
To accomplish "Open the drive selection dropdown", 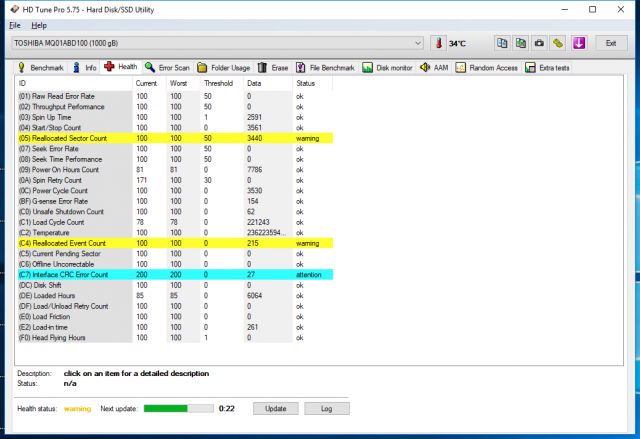I will click(217, 43).
